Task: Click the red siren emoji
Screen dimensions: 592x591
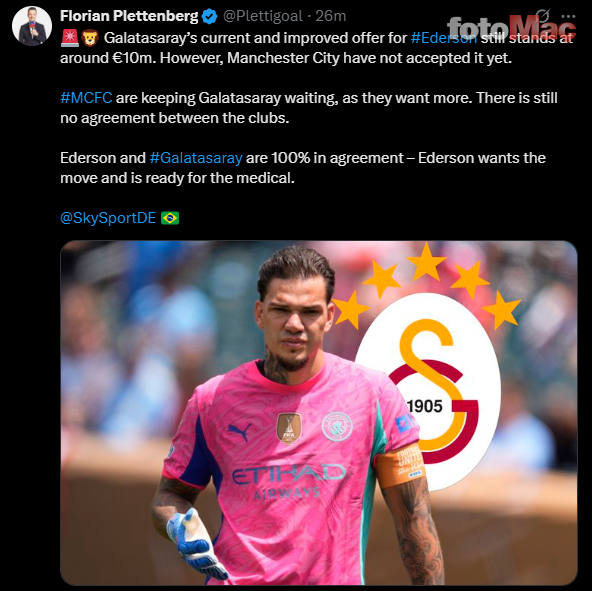Action: point(69,38)
